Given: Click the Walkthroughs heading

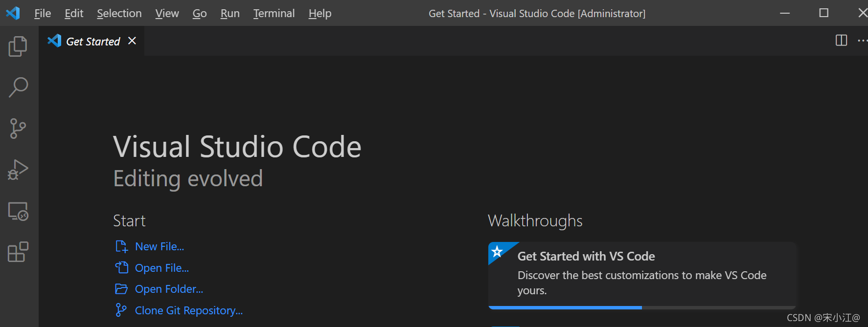Looking at the screenshot, I should click(535, 221).
